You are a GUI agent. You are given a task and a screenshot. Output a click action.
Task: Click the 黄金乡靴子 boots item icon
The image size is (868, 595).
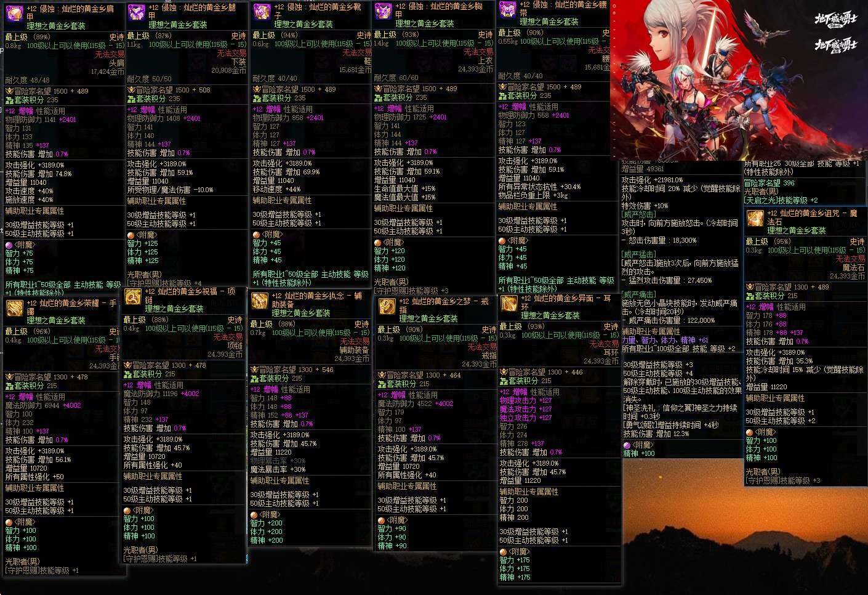(262, 12)
